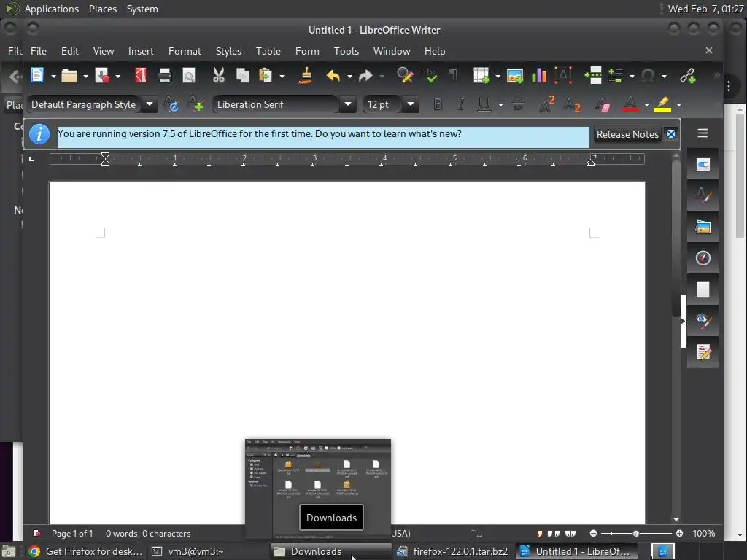The image size is (747, 560).
Task: Insert a page break
Action: (593, 75)
